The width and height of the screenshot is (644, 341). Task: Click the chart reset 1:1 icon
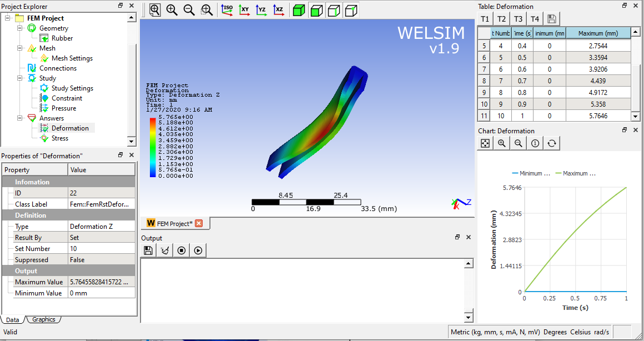click(535, 143)
